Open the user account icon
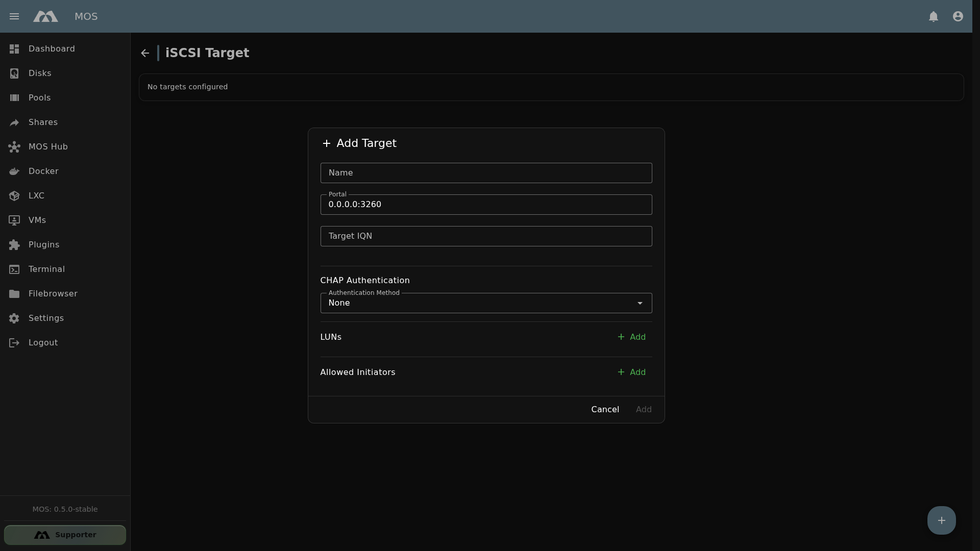980x551 pixels. [958, 16]
